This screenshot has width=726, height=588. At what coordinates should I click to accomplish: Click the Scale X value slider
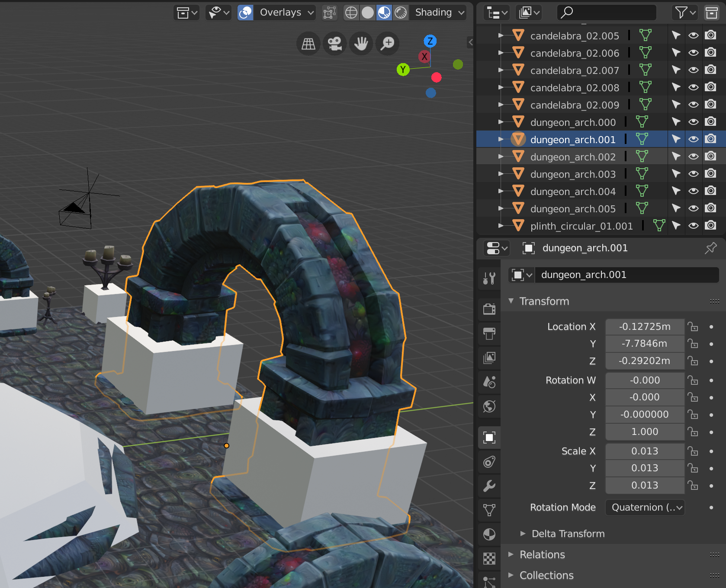pos(645,451)
